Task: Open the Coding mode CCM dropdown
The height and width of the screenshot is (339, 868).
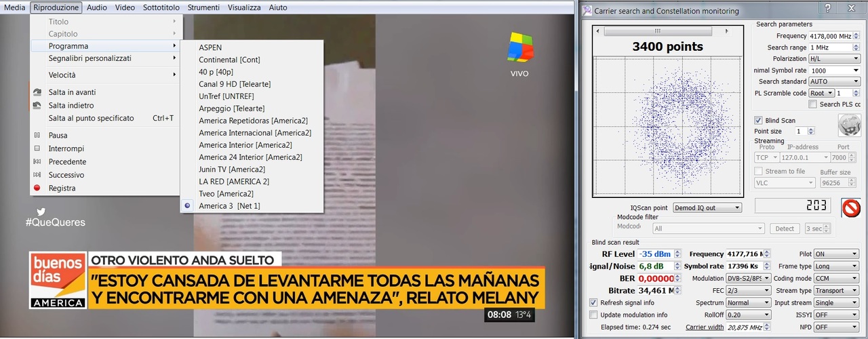Action: pos(835,279)
